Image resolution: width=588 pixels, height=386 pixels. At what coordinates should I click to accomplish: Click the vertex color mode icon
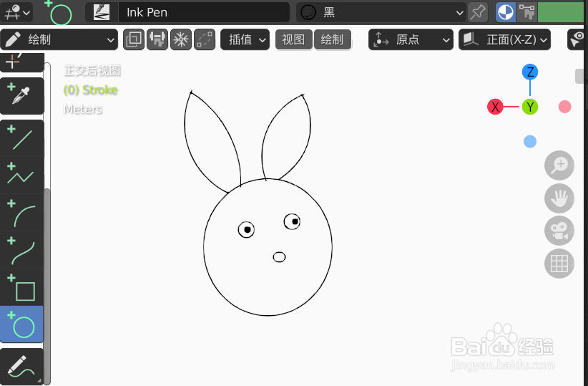point(527,12)
